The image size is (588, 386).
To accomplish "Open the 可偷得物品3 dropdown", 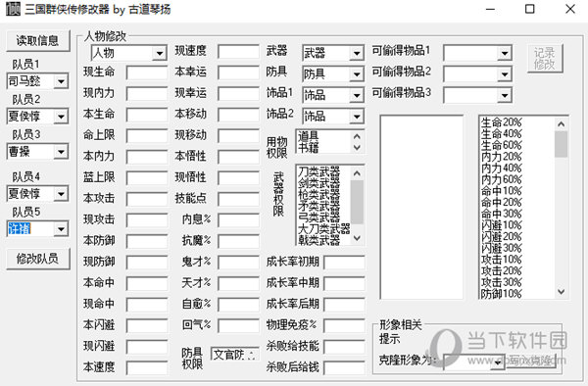I will pyautogui.click(x=505, y=95).
